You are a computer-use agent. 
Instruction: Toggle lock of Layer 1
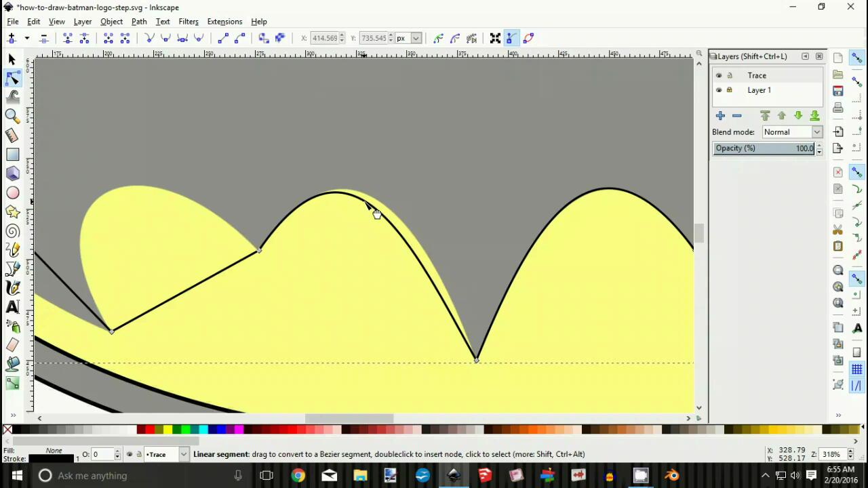pos(730,90)
